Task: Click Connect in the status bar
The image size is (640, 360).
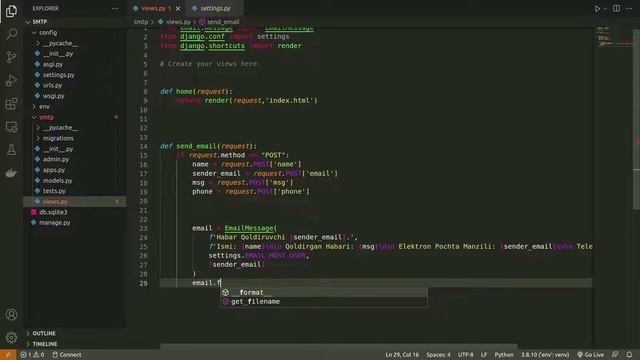Action: pos(67,355)
